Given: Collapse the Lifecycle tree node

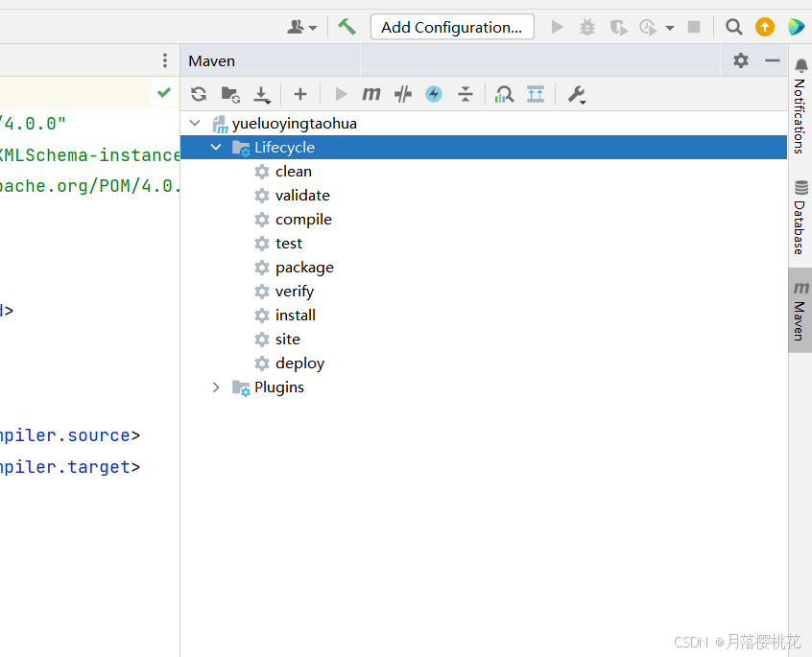Looking at the screenshot, I should [216, 148].
